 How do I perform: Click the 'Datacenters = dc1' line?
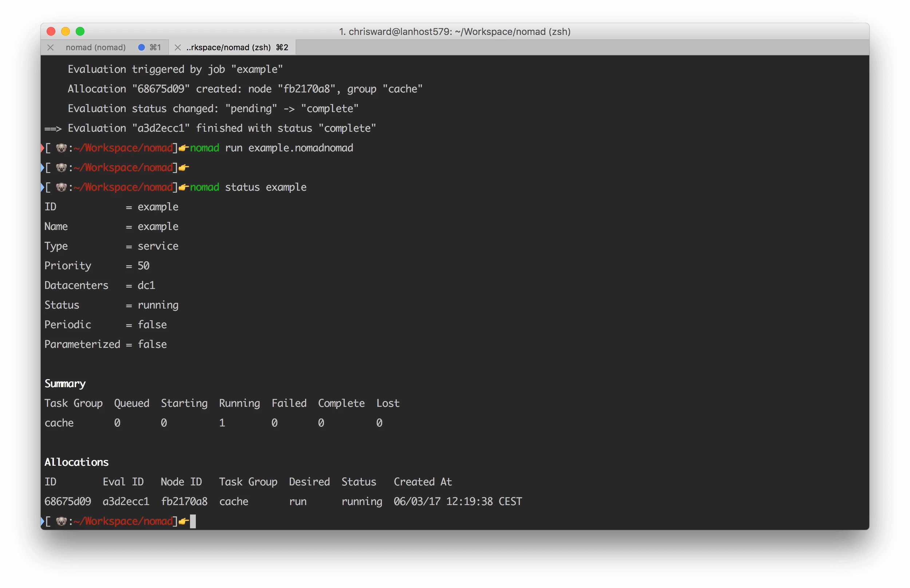pos(100,285)
